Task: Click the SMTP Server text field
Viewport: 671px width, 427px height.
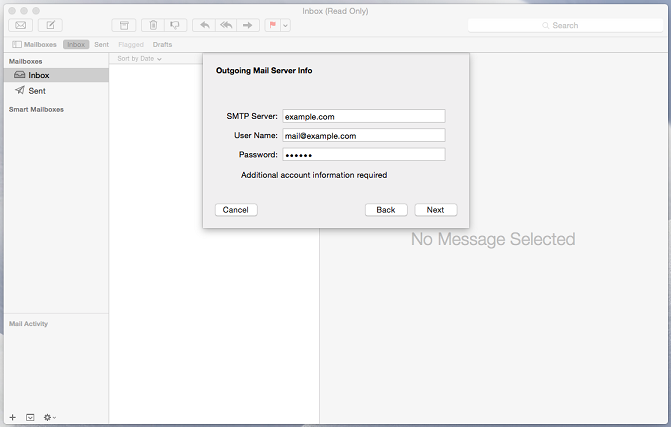Action: (x=363, y=116)
